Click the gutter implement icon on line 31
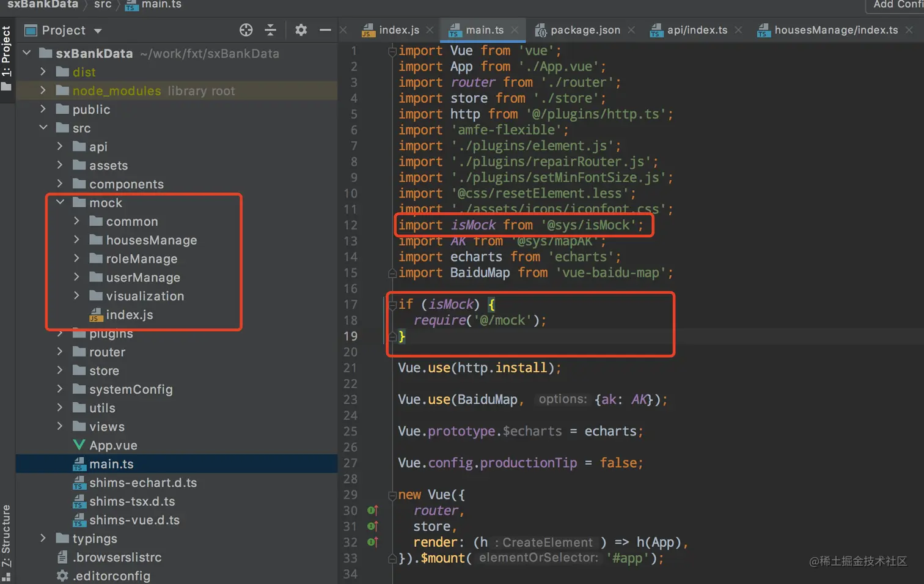This screenshot has width=924, height=584. click(x=373, y=526)
